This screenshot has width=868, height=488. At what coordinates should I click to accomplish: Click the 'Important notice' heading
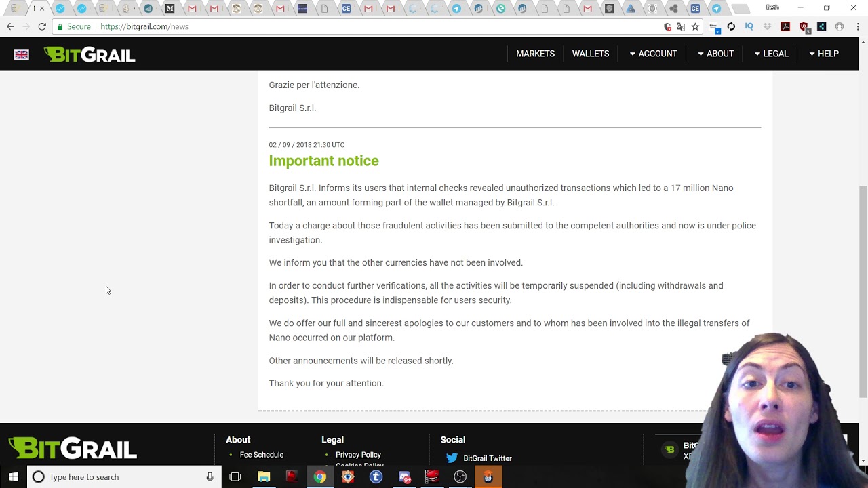[x=323, y=161]
